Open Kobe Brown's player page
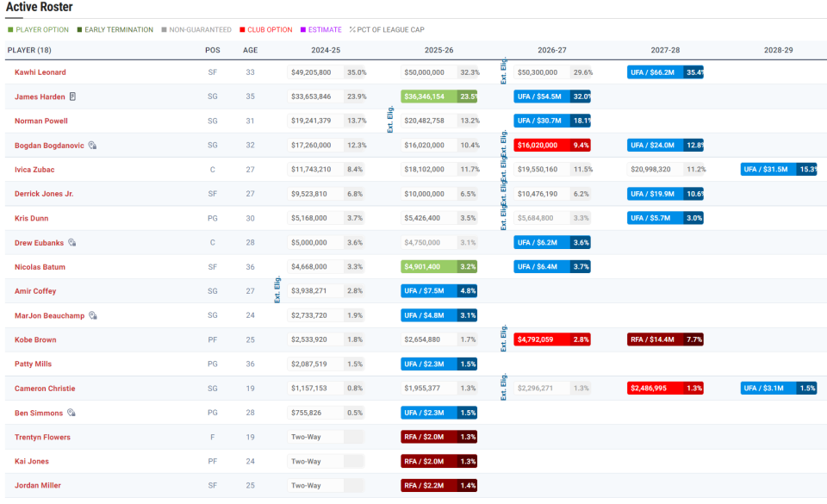Image resolution: width=827 pixels, height=504 pixels. tap(35, 339)
